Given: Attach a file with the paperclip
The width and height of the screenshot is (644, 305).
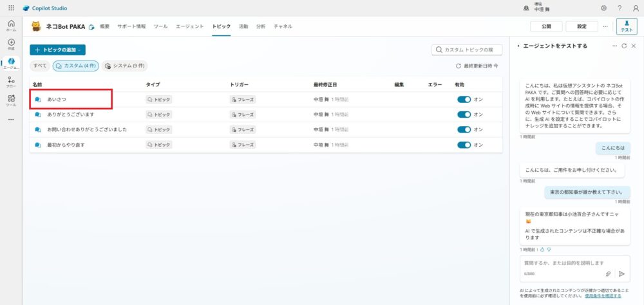Looking at the screenshot, I should point(609,273).
